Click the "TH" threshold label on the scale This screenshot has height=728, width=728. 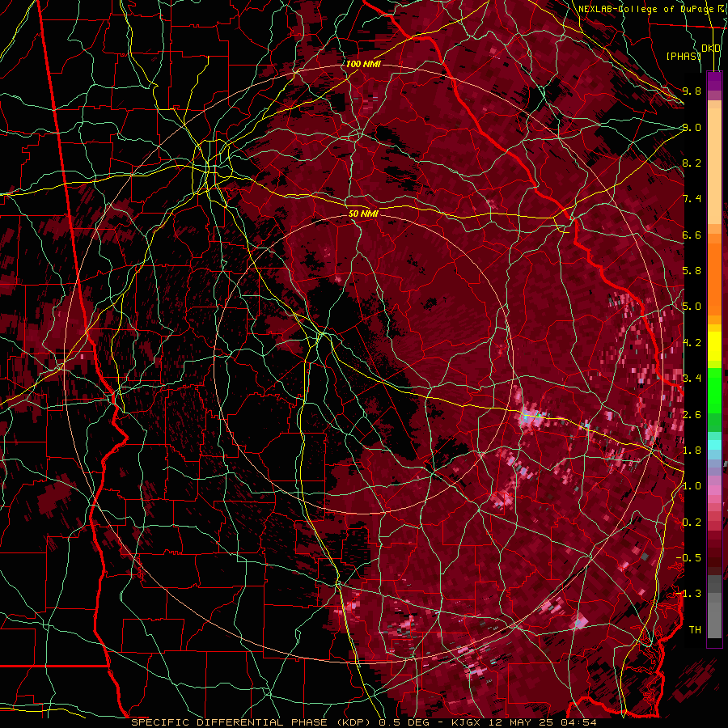pos(695,630)
